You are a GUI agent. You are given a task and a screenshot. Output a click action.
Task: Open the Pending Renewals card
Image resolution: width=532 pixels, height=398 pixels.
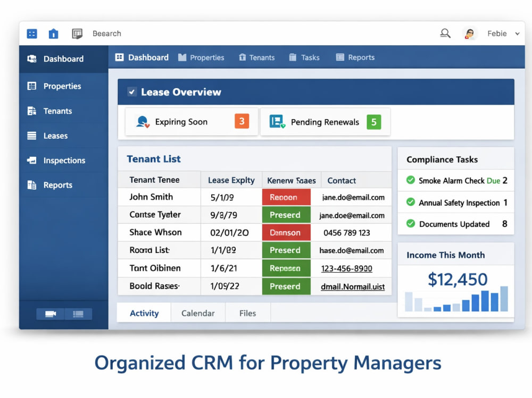pyautogui.click(x=326, y=122)
